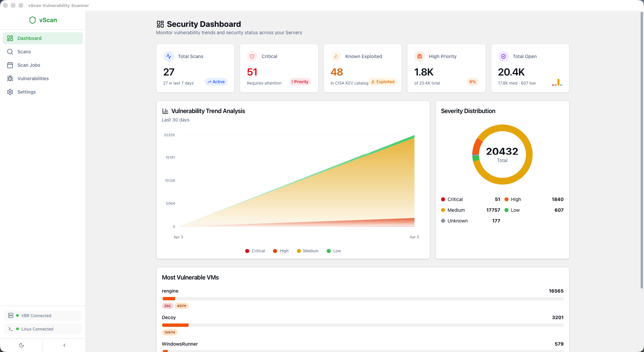Click the VBR Connected server icon
The height and width of the screenshot is (352, 644).
(x=11, y=315)
